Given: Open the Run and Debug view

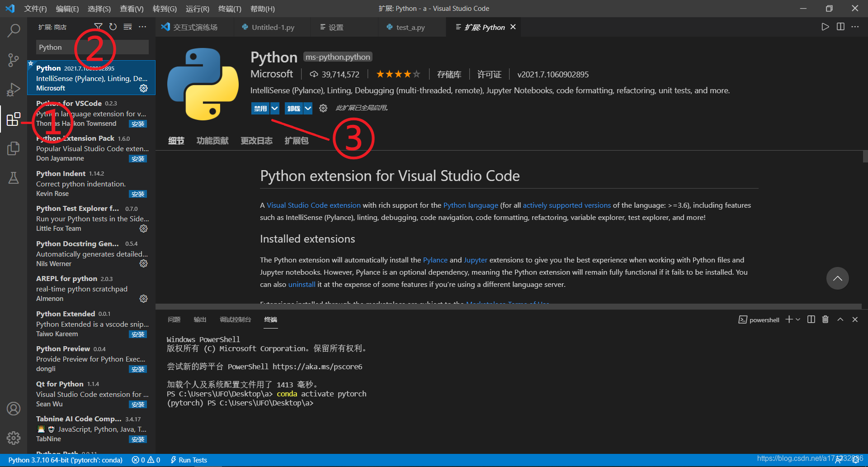Looking at the screenshot, I should tap(14, 89).
